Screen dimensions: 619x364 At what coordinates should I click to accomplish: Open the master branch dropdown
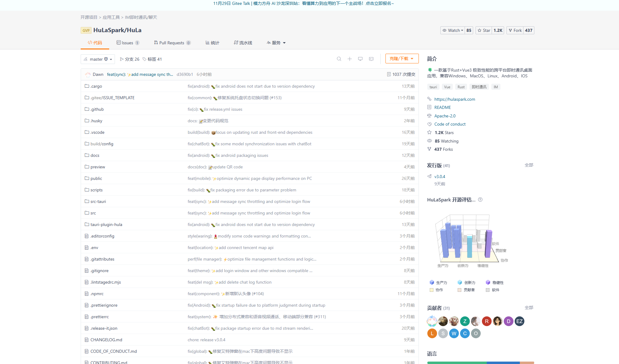coord(98,59)
